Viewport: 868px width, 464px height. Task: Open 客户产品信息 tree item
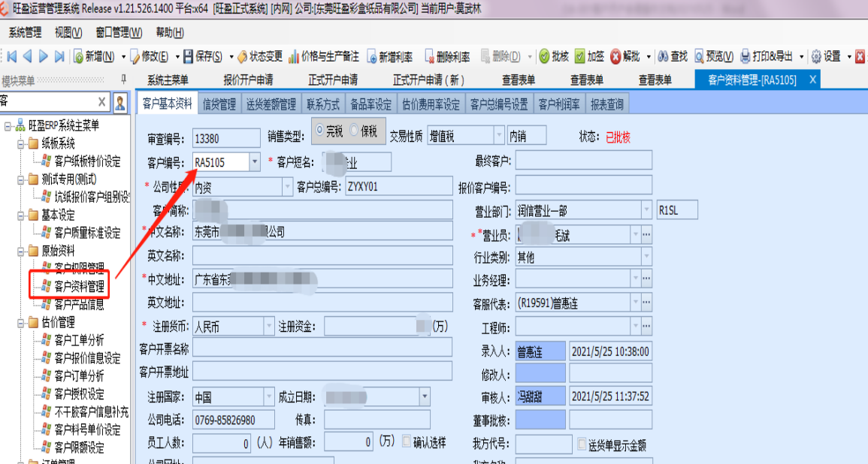coord(79,304)
